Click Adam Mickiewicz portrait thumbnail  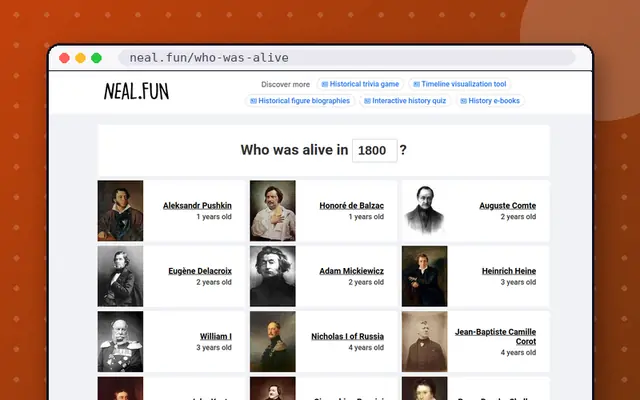273,276
